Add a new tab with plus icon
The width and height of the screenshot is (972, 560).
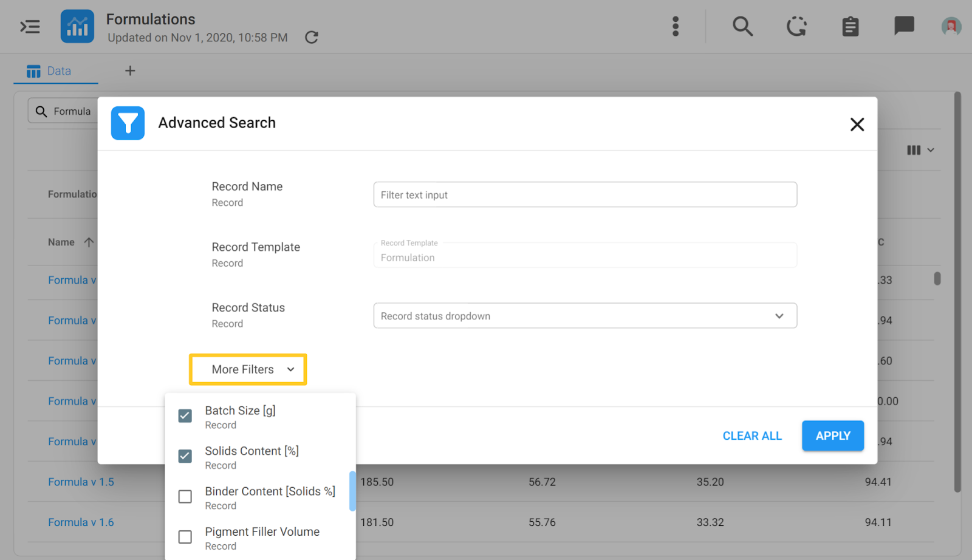pos(130,71)
